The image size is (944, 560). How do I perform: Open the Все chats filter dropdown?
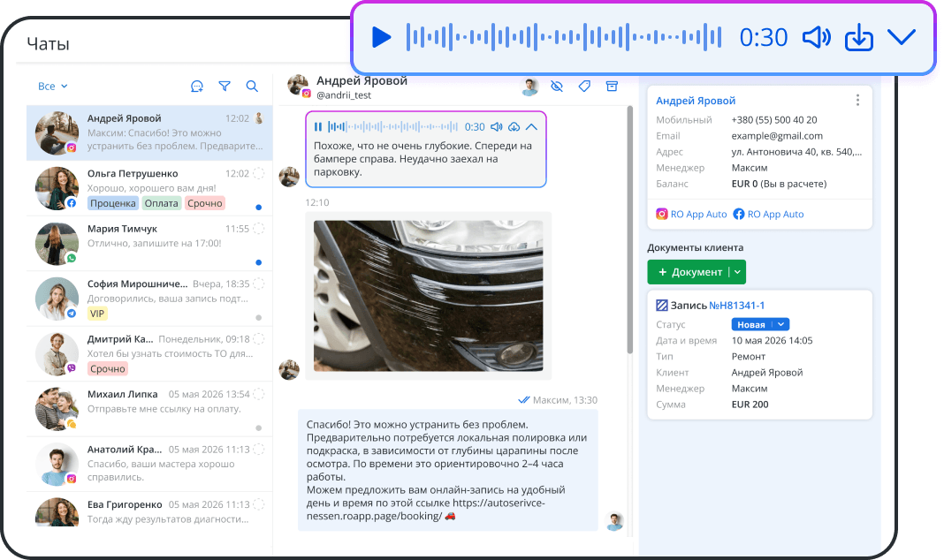(x=52, y=86)
